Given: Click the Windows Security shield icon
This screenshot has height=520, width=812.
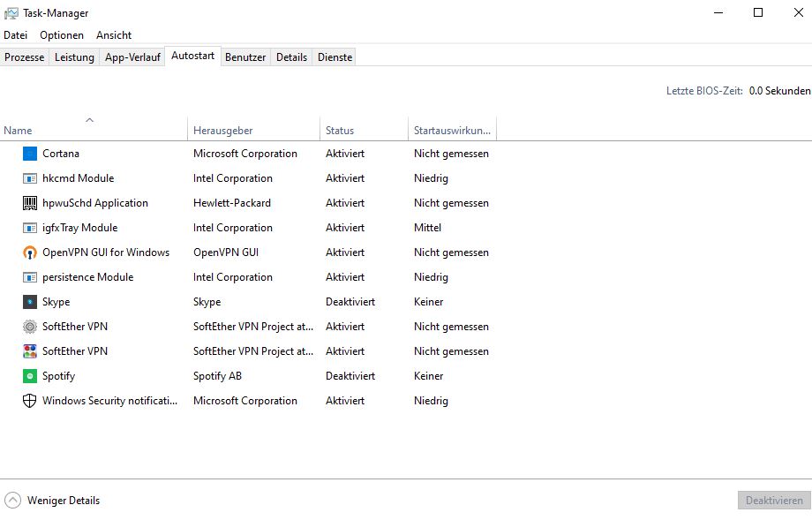Looking at the screenshot, I should pyautogui.click(x=30, y=401).
